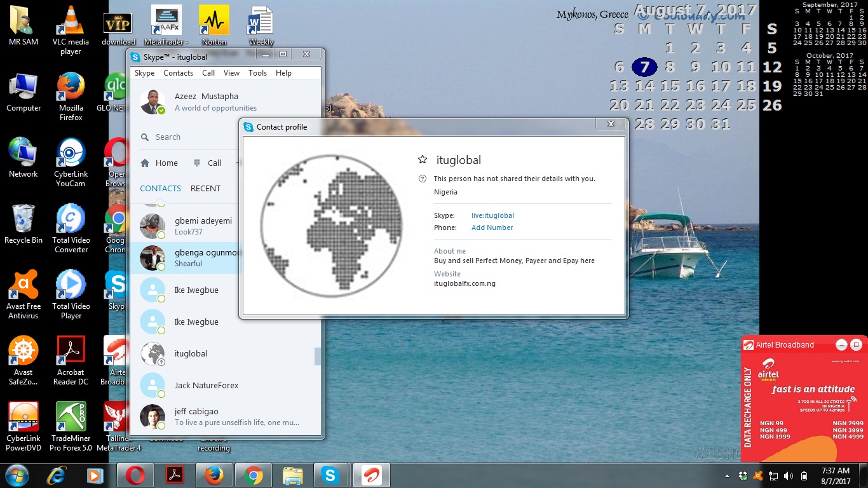Go to Skype Home
868x488 pixels.
[x=159, y=163]
